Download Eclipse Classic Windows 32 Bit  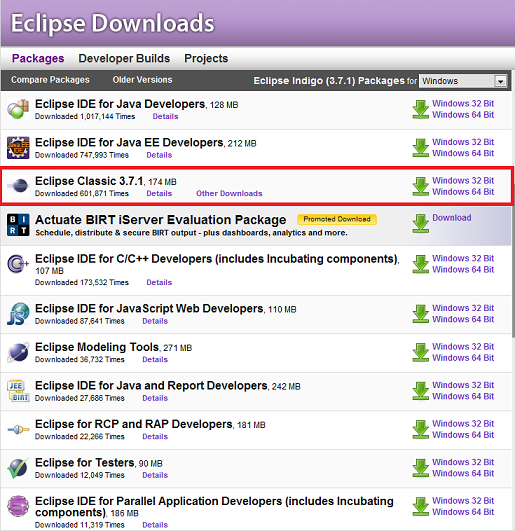[x=463, y=180]
